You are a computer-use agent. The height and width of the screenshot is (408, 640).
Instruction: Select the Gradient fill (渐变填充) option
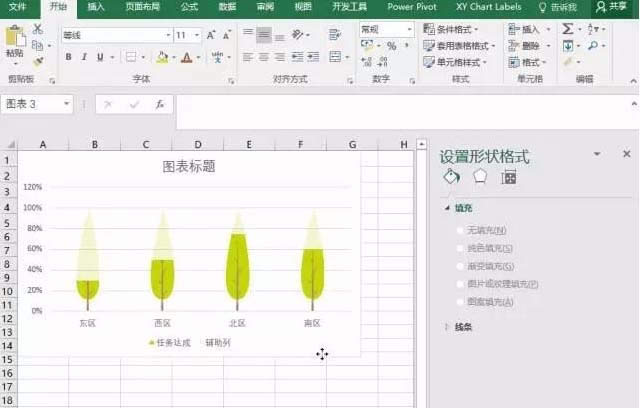click(461, 266)
